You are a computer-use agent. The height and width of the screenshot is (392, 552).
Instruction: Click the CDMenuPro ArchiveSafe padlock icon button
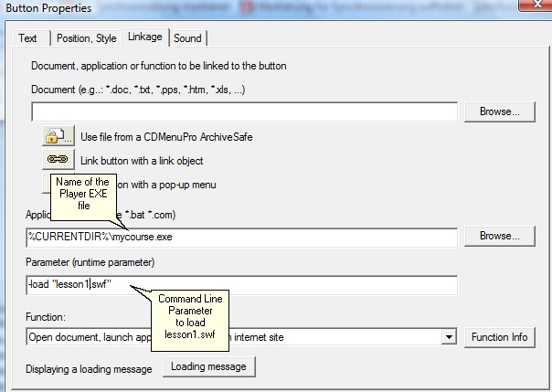(58, 136)
